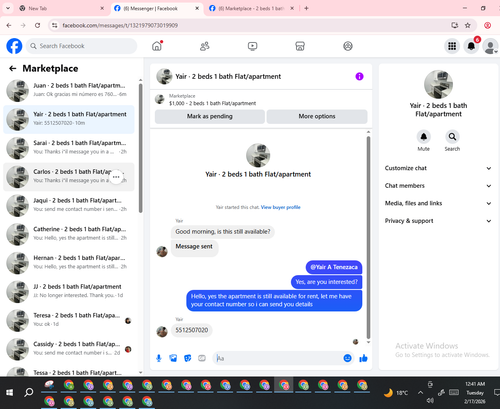Click the 5512507020 message bubble
500x409 pixels.
[x=192, y=330]
